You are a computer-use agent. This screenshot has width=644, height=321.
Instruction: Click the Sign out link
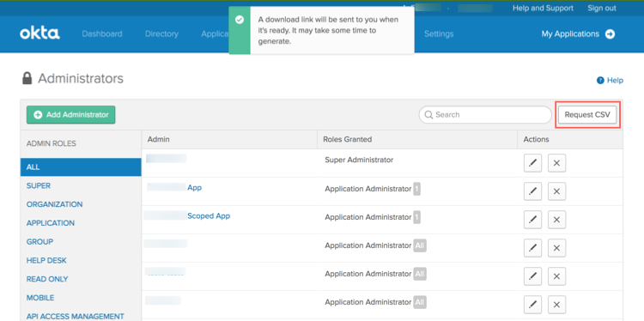click(602, 9)
